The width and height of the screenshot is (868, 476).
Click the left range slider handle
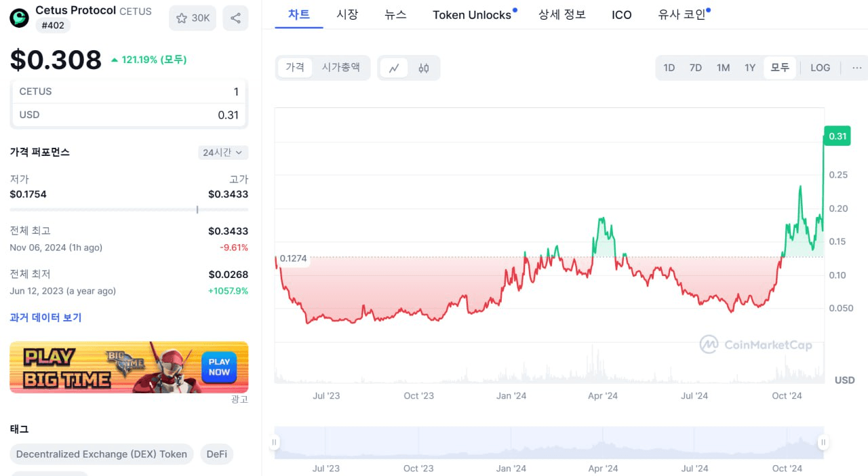[x=275, y=443]
